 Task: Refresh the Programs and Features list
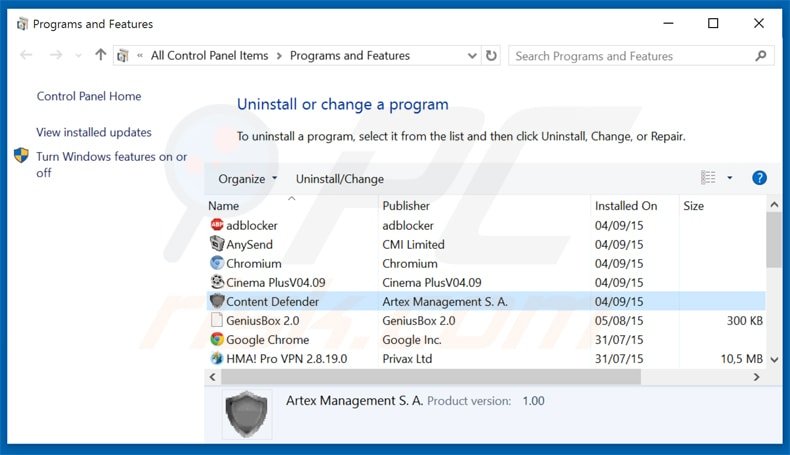[x=491, y=55]
